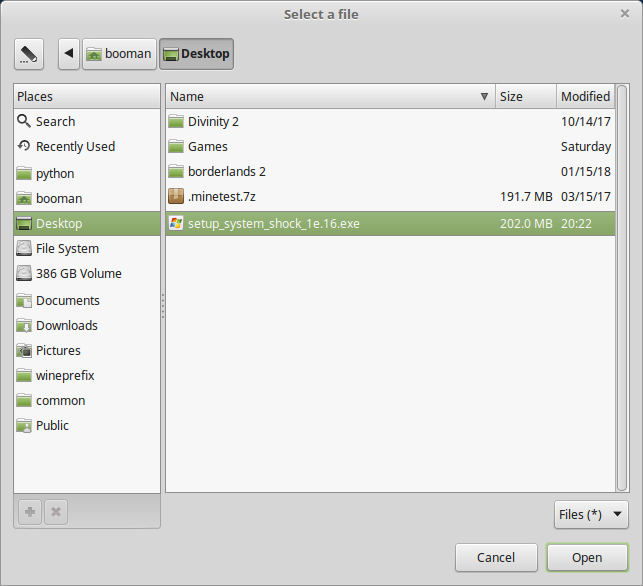Sort by Name column header
This screenshot has width=643, height=586.
click(331, 96)
